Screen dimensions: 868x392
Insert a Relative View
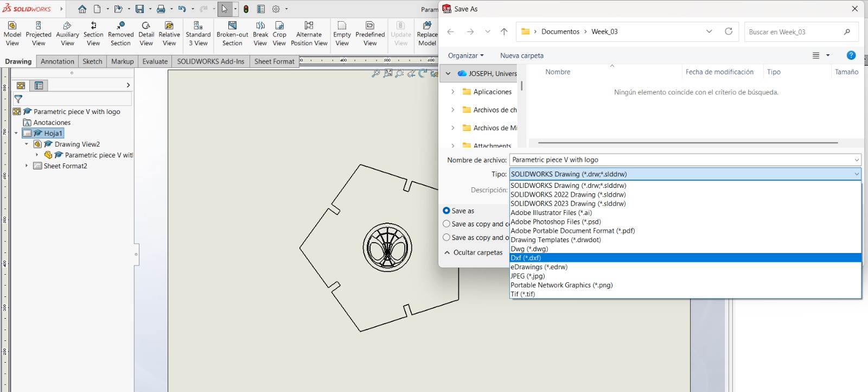click(x=169, y=34)
